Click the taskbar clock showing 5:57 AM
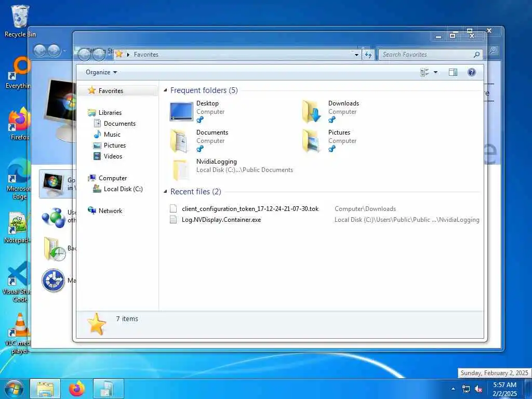The height and width of the screenshot is (399, 532). tap(505, 389)
